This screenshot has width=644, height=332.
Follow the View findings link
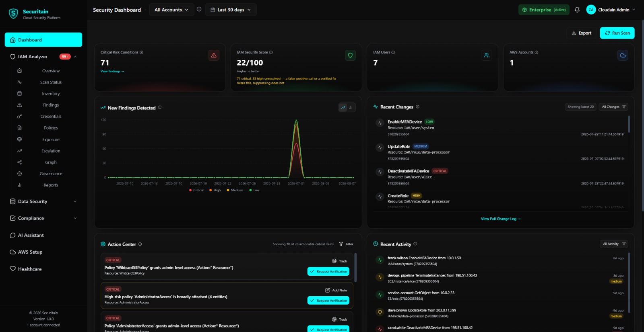[112, 71]
